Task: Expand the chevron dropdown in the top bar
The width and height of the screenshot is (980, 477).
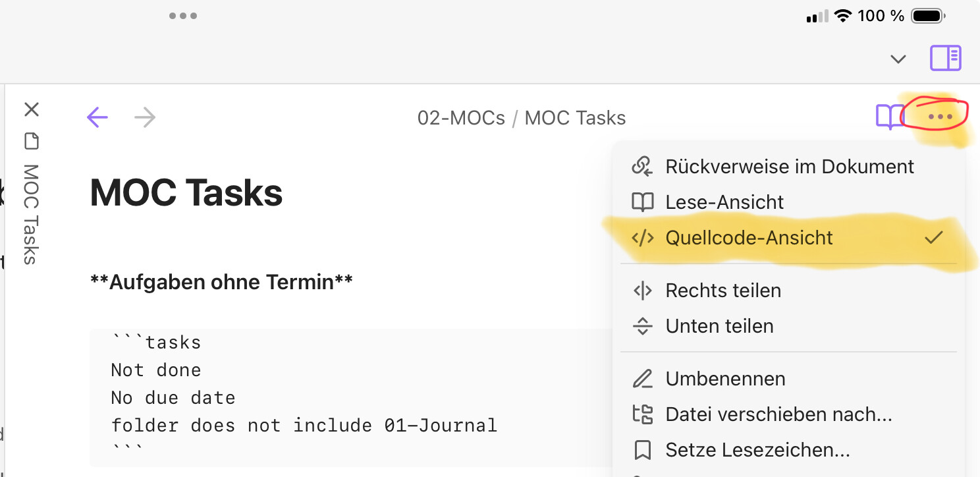Action: click(898, 59)
